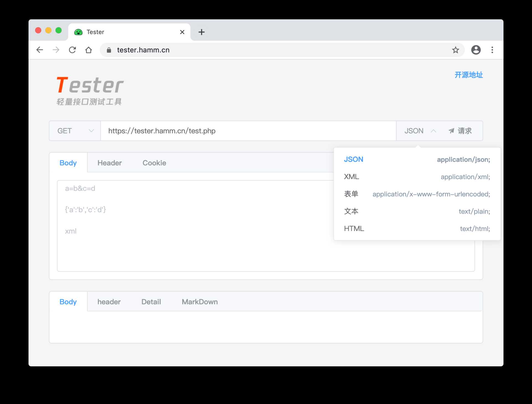Select XML content type option
Viewport: 532px width, 404px height.
tap(351, 177)
